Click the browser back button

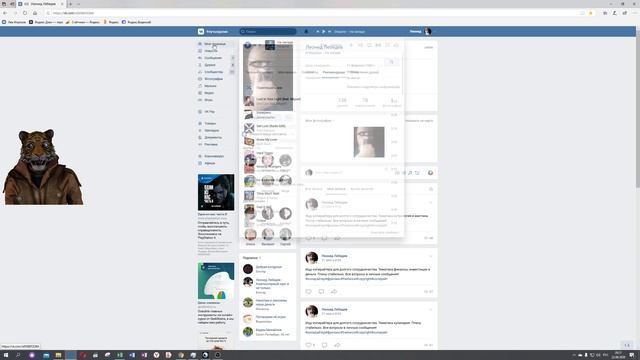[5, 13]
